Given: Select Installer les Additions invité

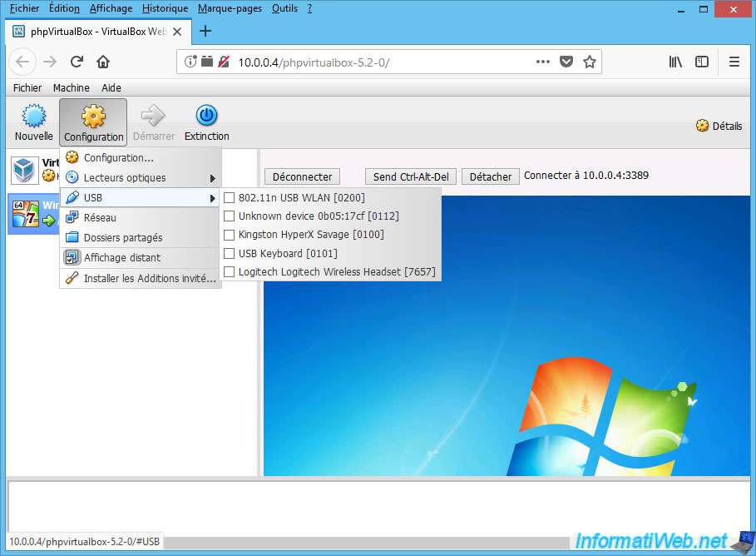Looking at the screenshot, I should [x=141, y=279].
